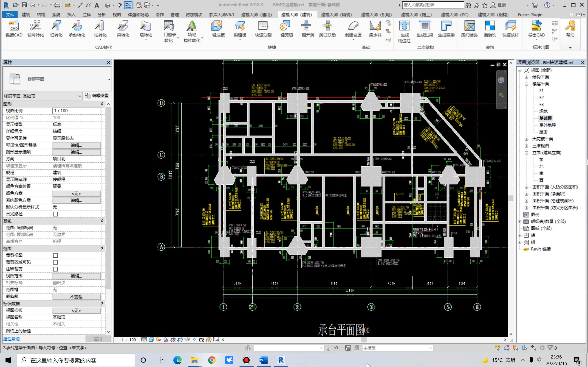Select the 轴网转化 tool
Image resolution: width=588 pixels, height=367 pixels.
(35, 29)
